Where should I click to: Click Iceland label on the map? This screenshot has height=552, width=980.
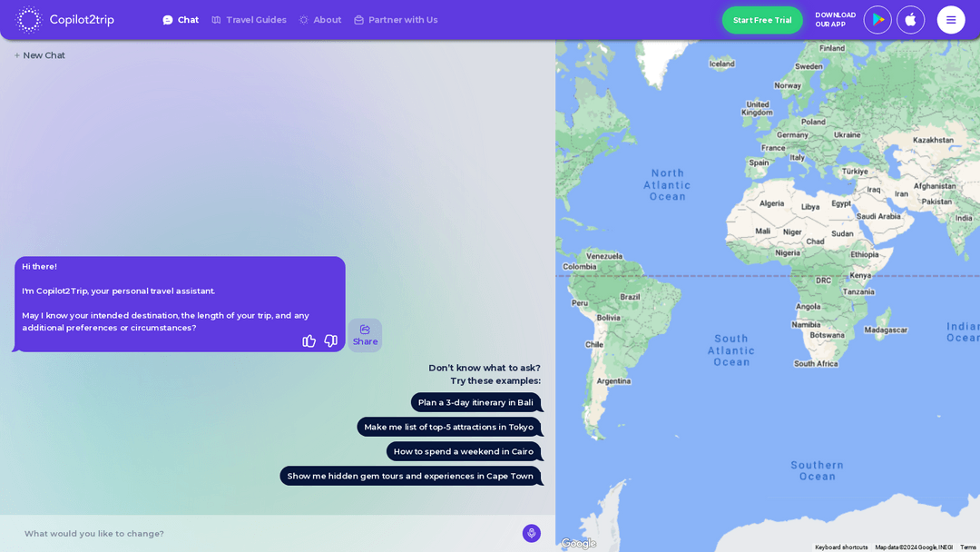722,64
